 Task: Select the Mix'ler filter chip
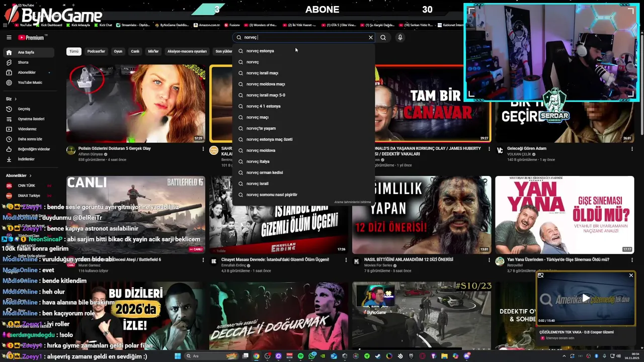pos(153,51)
